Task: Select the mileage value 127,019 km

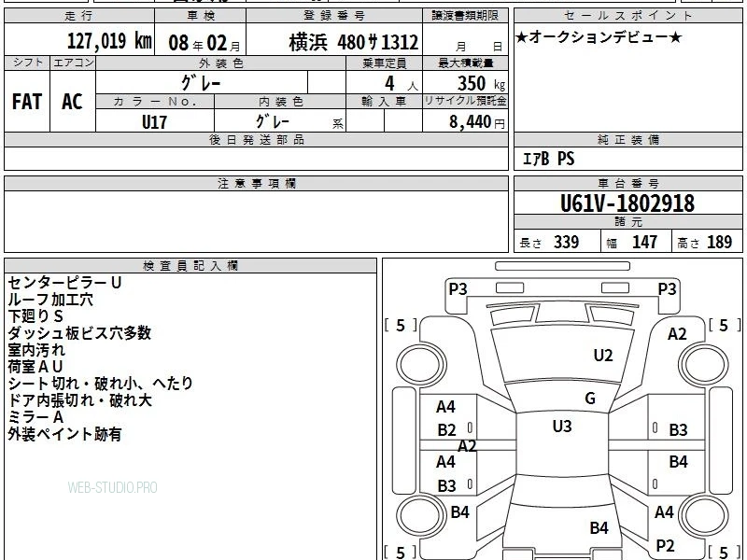Action: [109, 41]
